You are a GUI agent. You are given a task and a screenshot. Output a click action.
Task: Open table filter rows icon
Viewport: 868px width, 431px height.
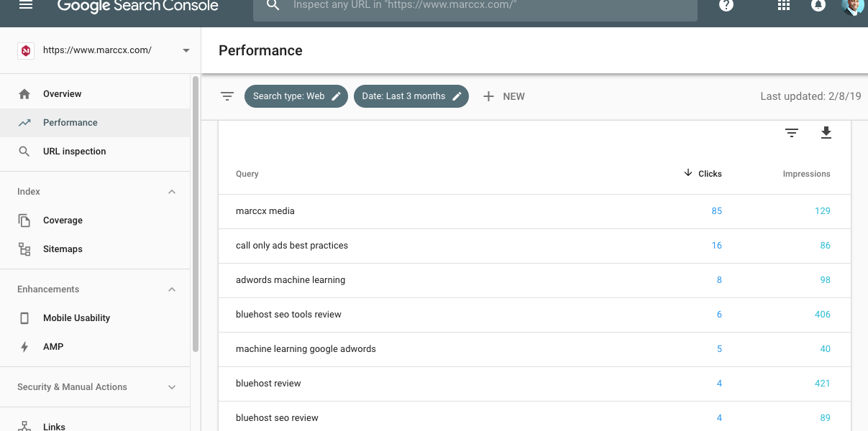click(792, 133)
